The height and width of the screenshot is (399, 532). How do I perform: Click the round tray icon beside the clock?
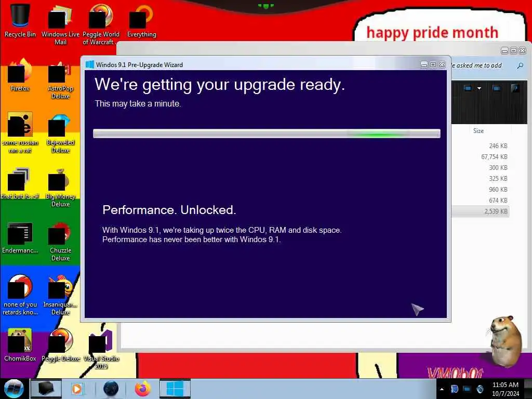coord(480,389)
